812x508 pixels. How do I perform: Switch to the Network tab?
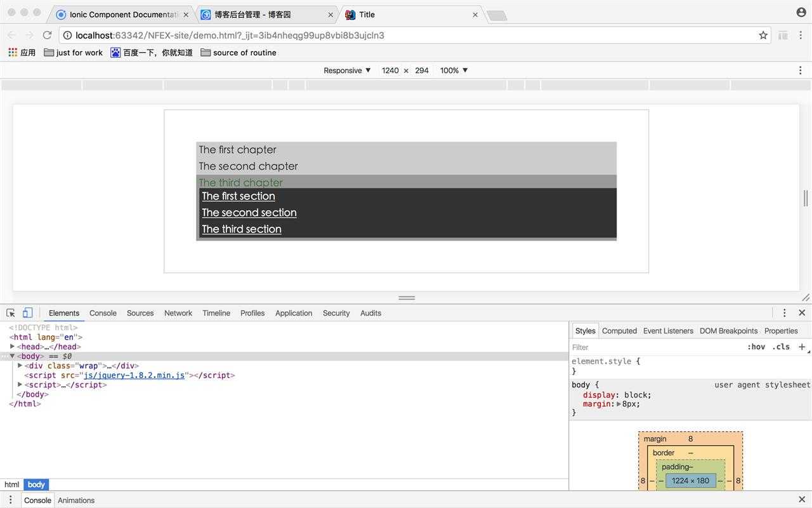178,313
